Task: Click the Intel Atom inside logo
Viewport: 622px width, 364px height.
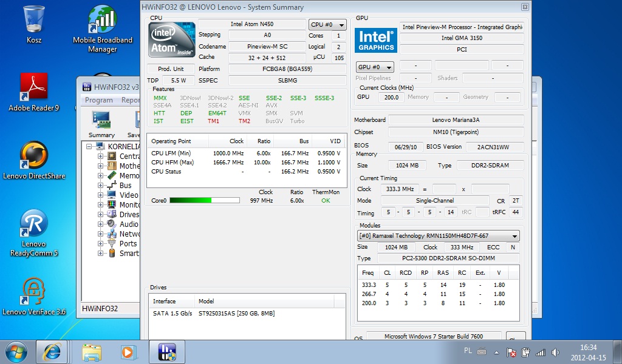Action: pos(171,39)
